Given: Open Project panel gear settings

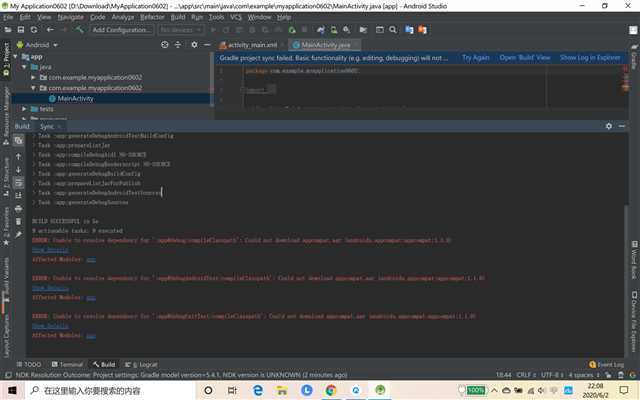Looking at the screenshot, I should click(194, 45).
